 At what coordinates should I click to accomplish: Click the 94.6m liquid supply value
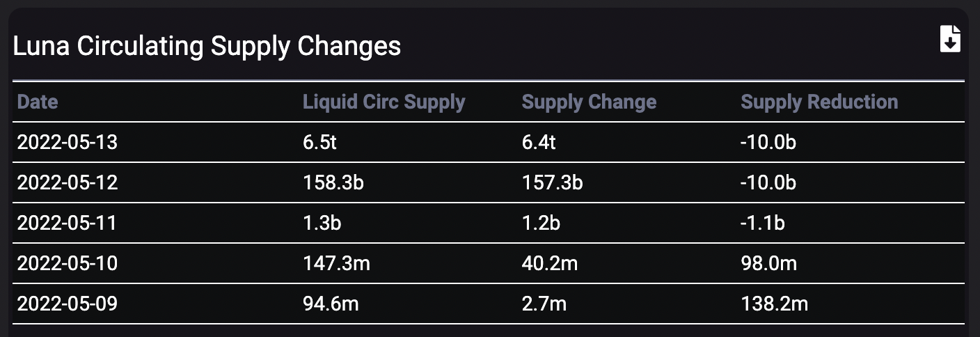tap(331, 304)
